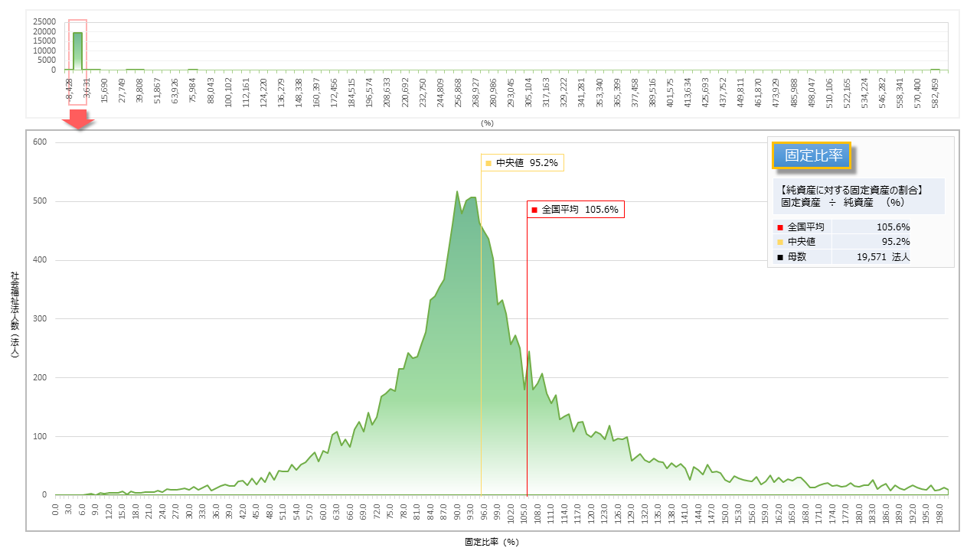Click the red square beside 全国平均 in legend table
980x551 pixels.
(780, 227)
